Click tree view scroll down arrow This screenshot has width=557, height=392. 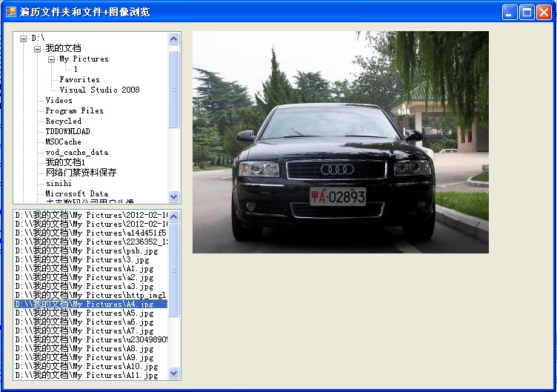click(x=174, y=196)
